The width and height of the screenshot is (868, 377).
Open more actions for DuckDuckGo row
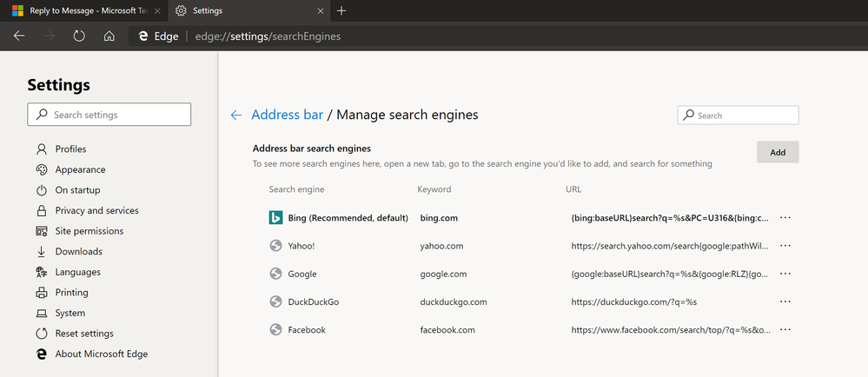(785, 301)
